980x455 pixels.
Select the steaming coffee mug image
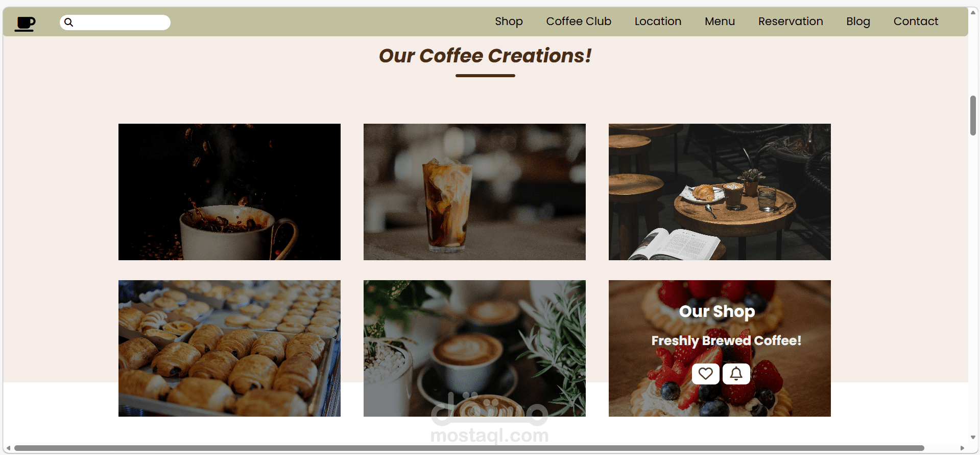click(x=229, y=192)
